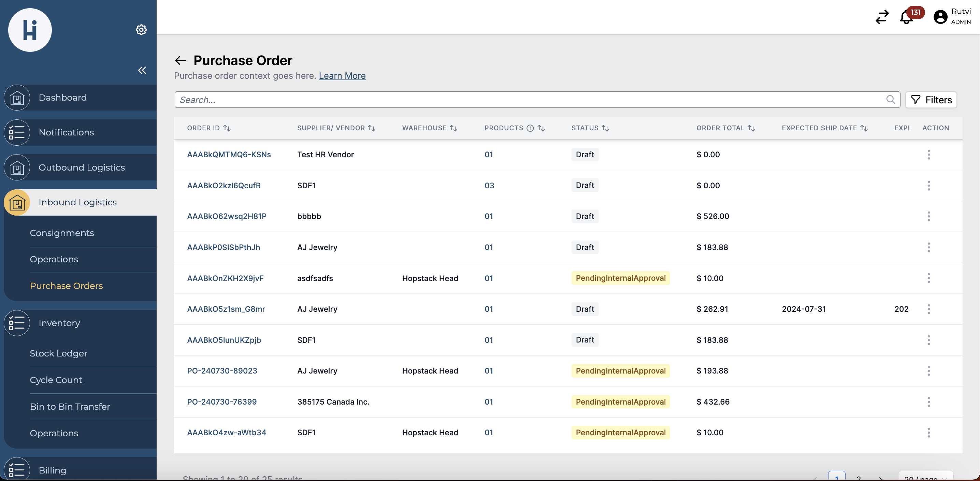Image resolution: width=980 pixels, height=481 pixels.
Task: Go to Stock Ledger menu item
Action: coord(59,353)
